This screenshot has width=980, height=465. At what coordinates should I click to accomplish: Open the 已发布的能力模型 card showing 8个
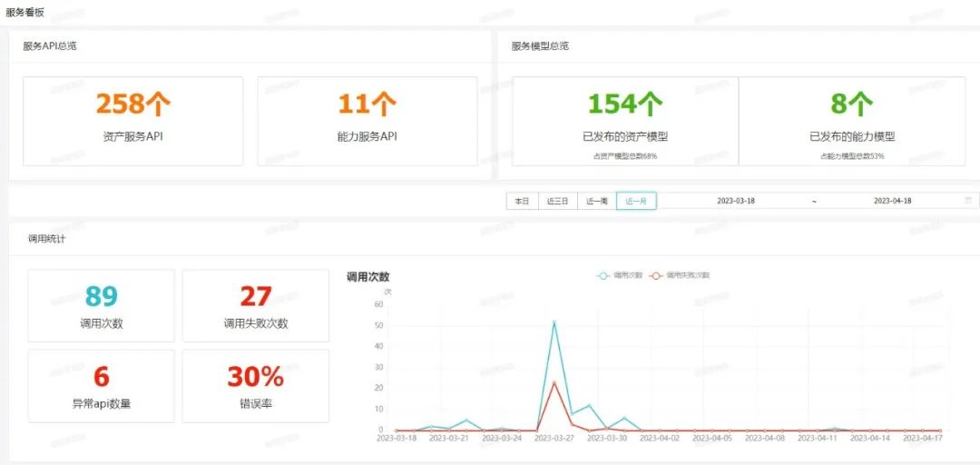(x=852, y=121)
